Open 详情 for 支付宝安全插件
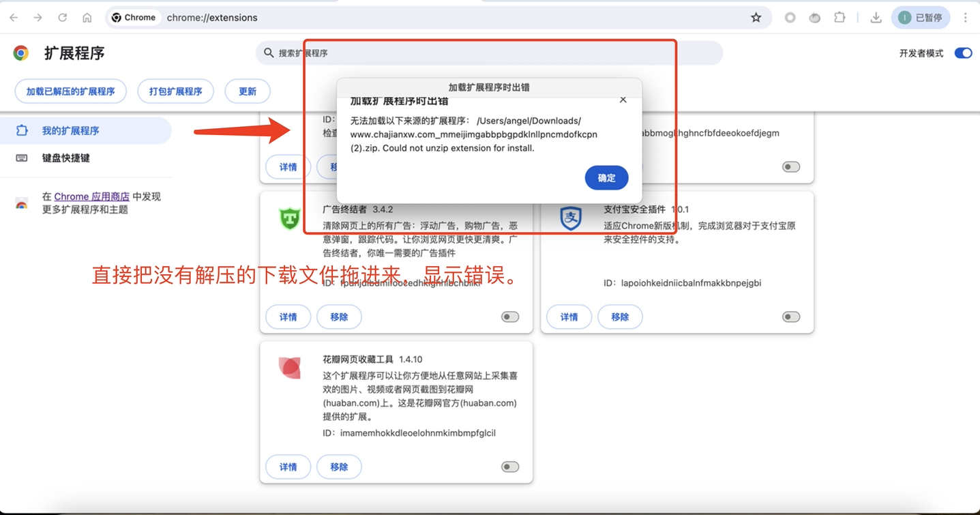 [x=569, y=317]
